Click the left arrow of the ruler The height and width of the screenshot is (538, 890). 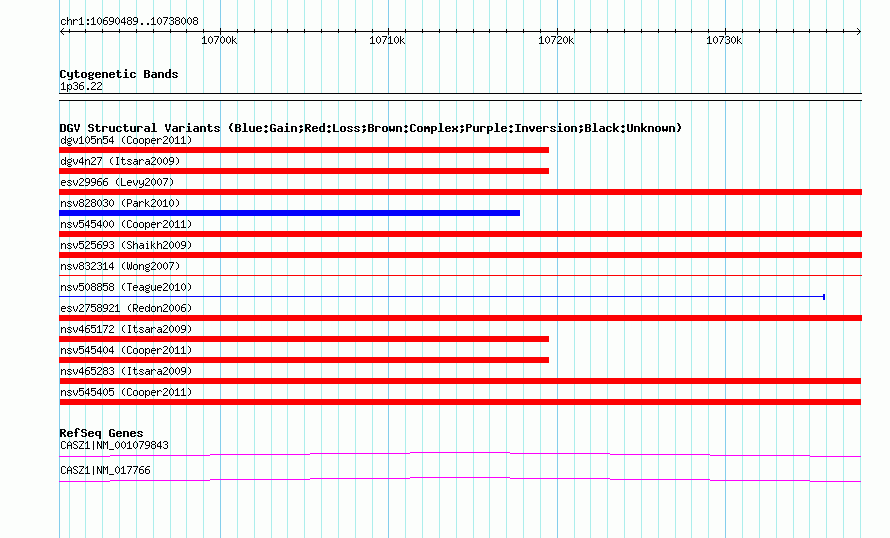tap(62, 32)
